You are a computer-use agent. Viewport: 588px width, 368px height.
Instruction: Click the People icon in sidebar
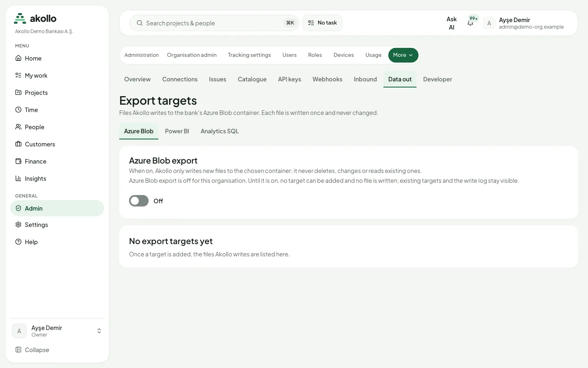[18, 127]
